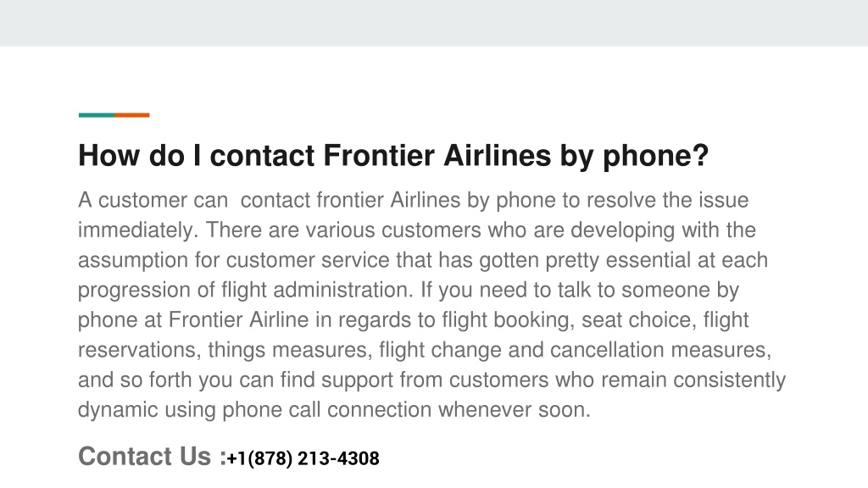Click the text "progression of flight administration."
This screenshot has width=868, height=488.
[x=245, y=291]
